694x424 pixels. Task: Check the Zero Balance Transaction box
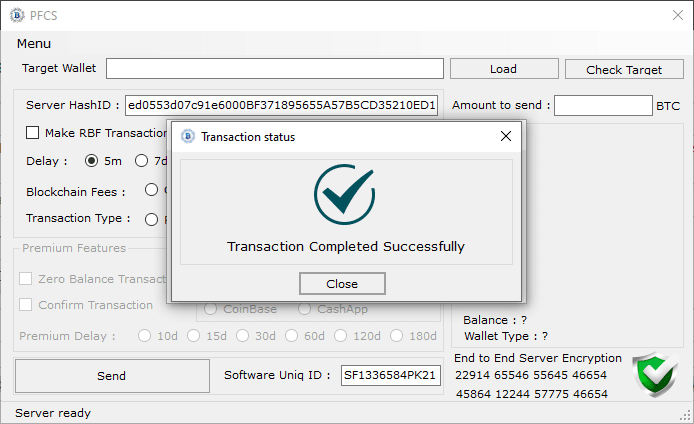coord(27,279)
